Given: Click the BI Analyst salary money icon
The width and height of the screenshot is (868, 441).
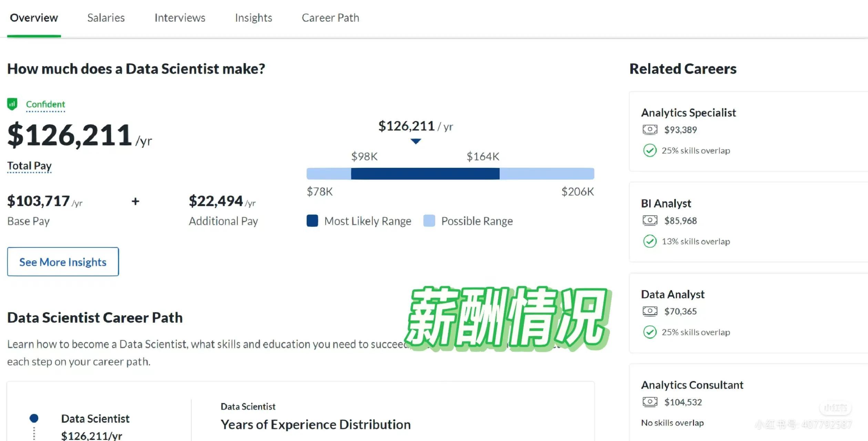Looking at the screenshot, I should [650, 220].
